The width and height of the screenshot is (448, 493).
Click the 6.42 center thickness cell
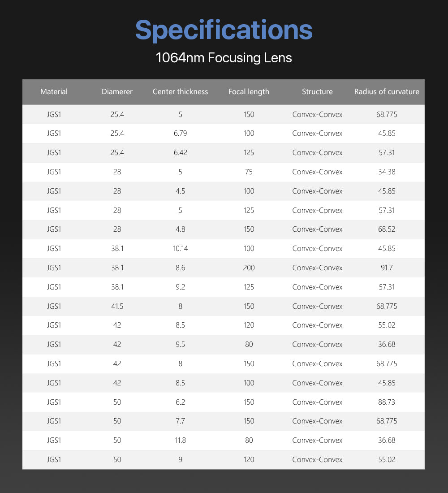click(x=180, y=153)
